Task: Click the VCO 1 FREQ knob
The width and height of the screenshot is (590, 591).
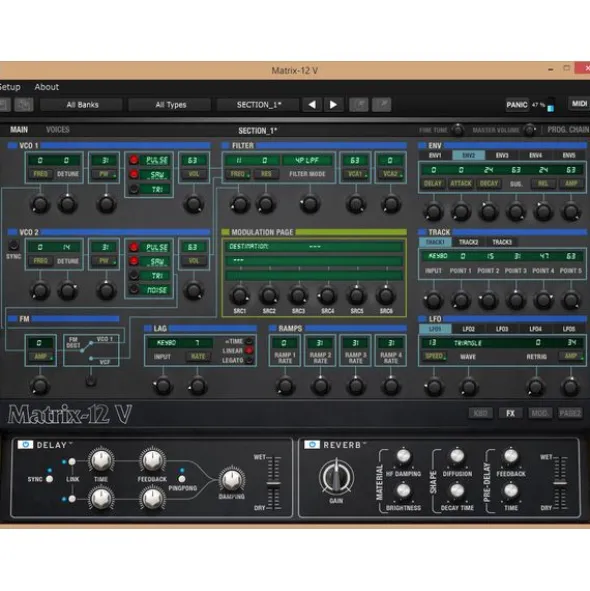Action: (x=40, y=204)
